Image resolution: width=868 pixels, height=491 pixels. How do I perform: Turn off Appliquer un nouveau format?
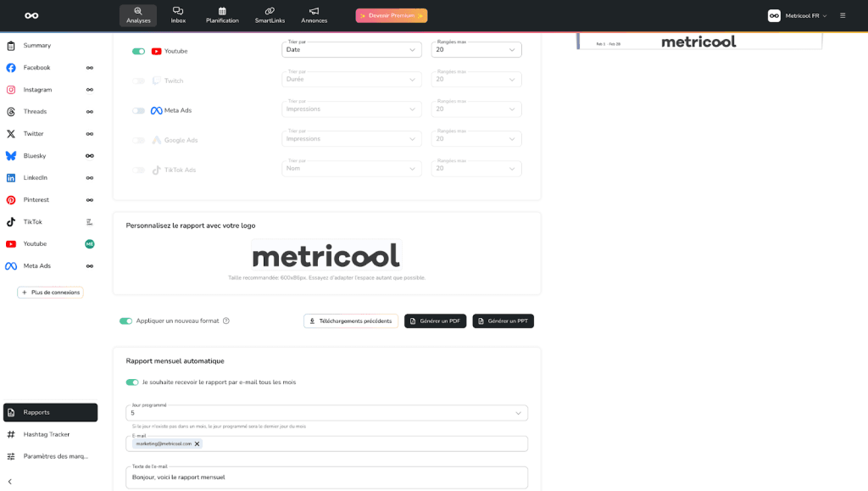[125, 321]
